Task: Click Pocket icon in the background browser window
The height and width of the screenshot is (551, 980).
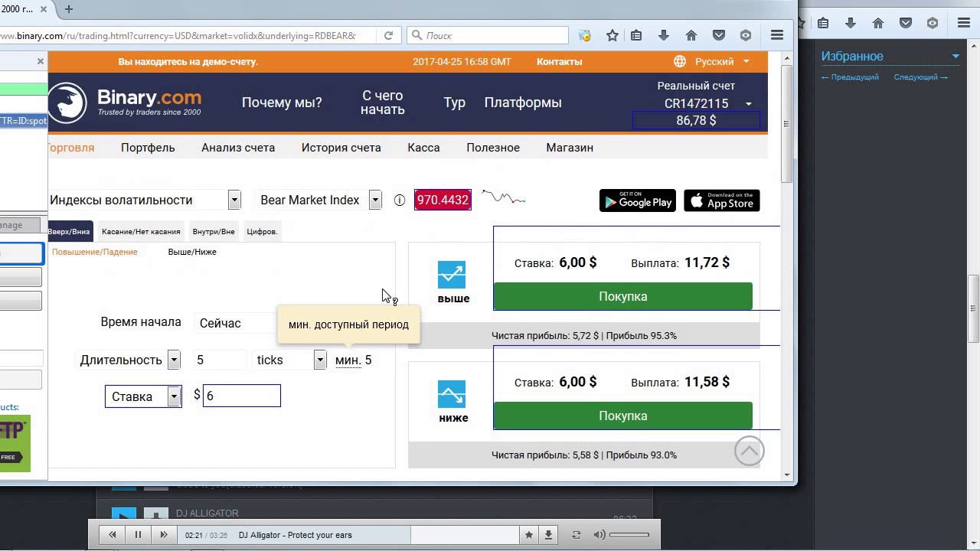Action: (906, 23)
